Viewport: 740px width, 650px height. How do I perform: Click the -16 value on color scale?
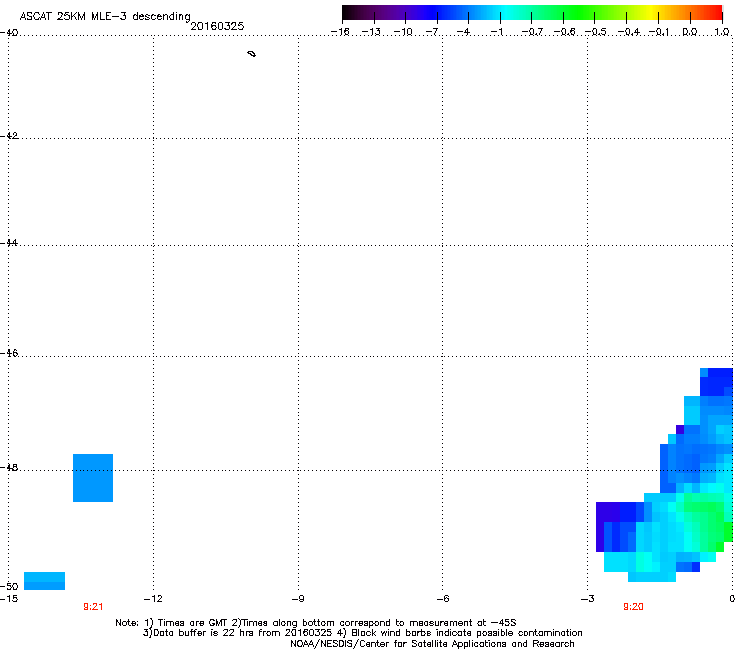(340, 32)
